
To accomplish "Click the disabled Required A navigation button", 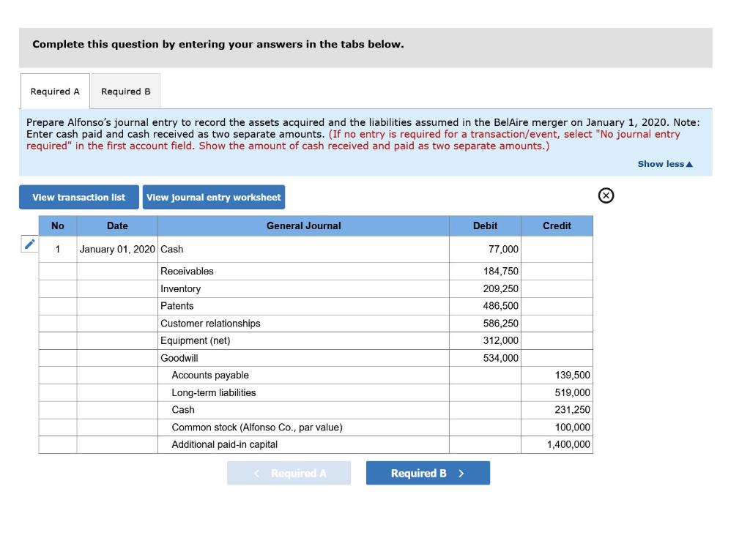I will 289,473.
